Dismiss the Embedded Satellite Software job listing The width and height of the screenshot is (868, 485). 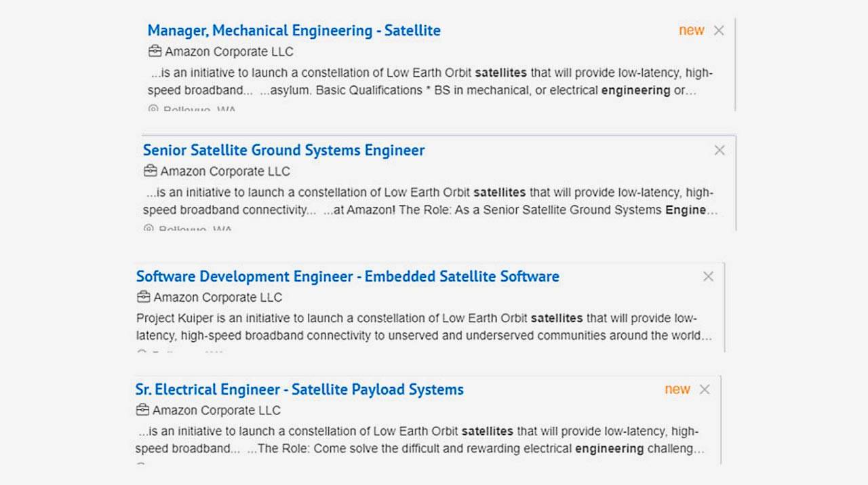tap(708, 276)
